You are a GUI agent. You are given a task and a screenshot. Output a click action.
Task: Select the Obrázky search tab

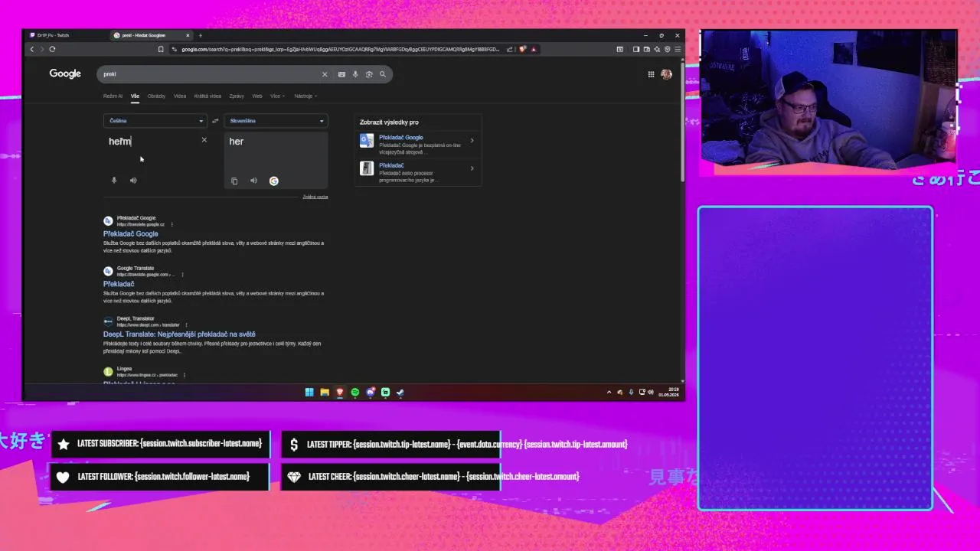coord(156,96)
